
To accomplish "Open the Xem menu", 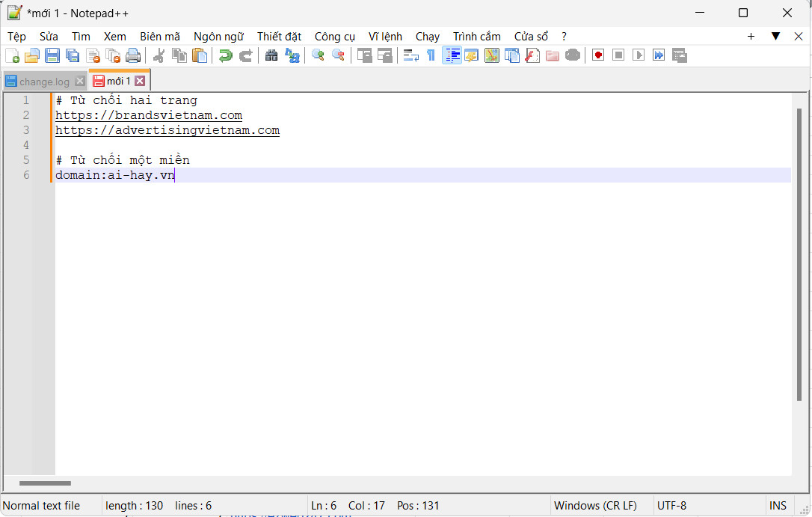I will [x=114, y=37].
